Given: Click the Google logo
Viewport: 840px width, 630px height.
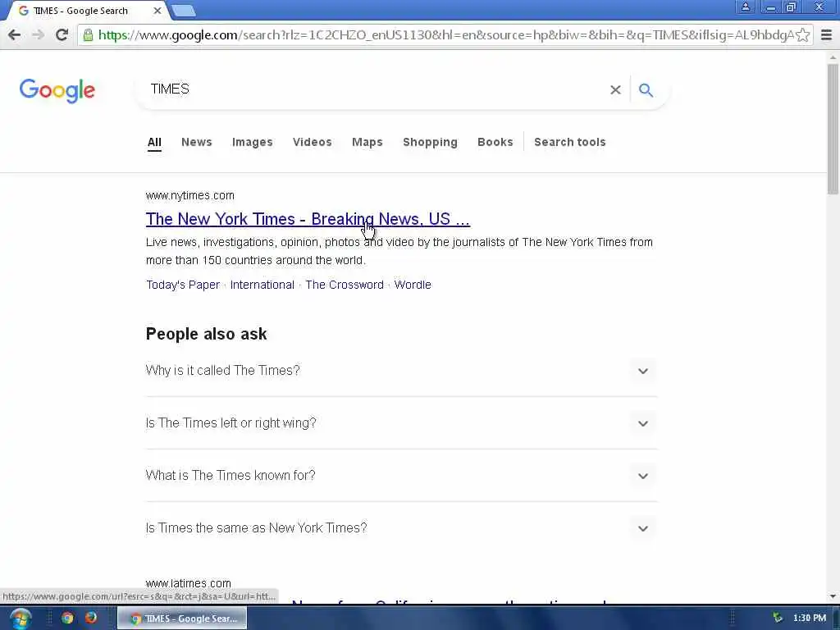Looking at the screenshot, I should click(x=57, y=90).
